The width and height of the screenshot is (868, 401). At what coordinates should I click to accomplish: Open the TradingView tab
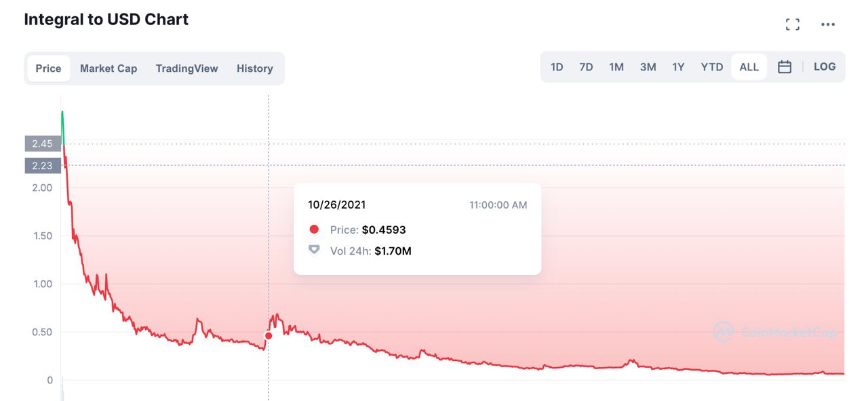click(x=187, y=68)
